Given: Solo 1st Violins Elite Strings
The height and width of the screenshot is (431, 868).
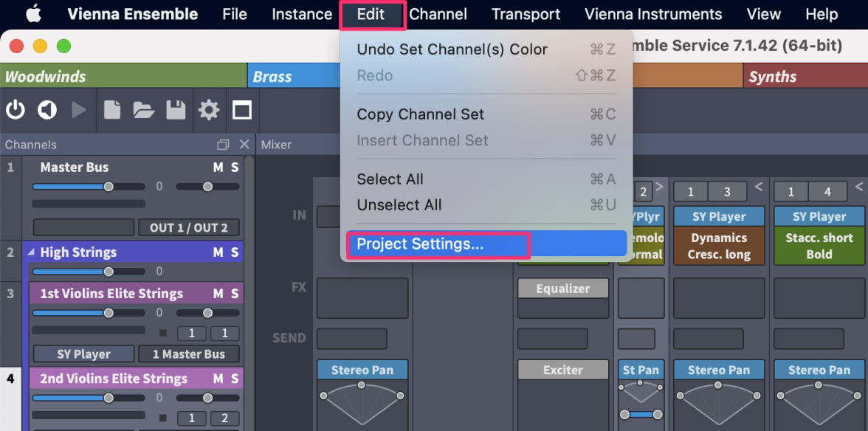Looking at the screenshot, I should point(235,293).
